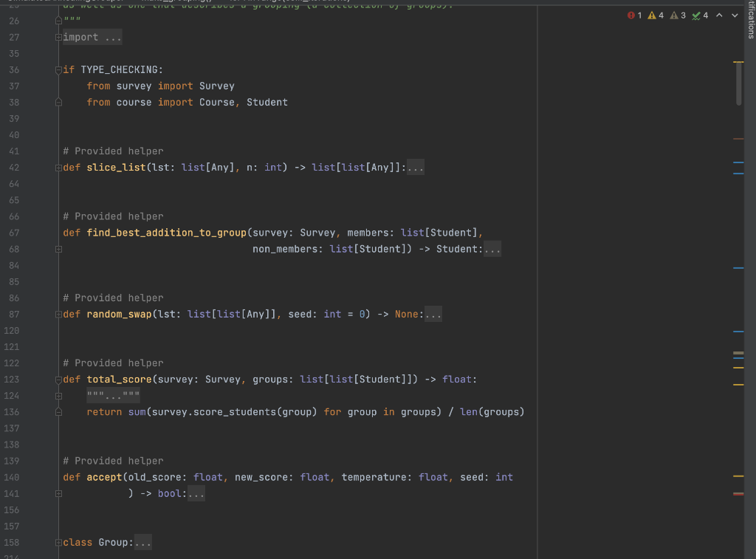Click the non_members parameter on line 68
Image resolution: width=756 pixels, height=559 pixels.
pyautogui.click(x=285, y=249)
